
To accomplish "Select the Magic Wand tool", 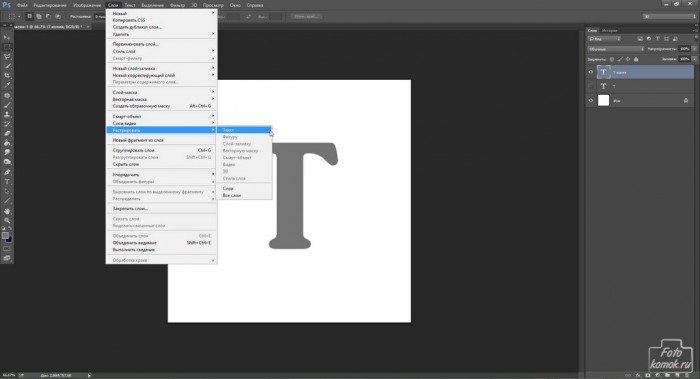I will coord(7,66).
